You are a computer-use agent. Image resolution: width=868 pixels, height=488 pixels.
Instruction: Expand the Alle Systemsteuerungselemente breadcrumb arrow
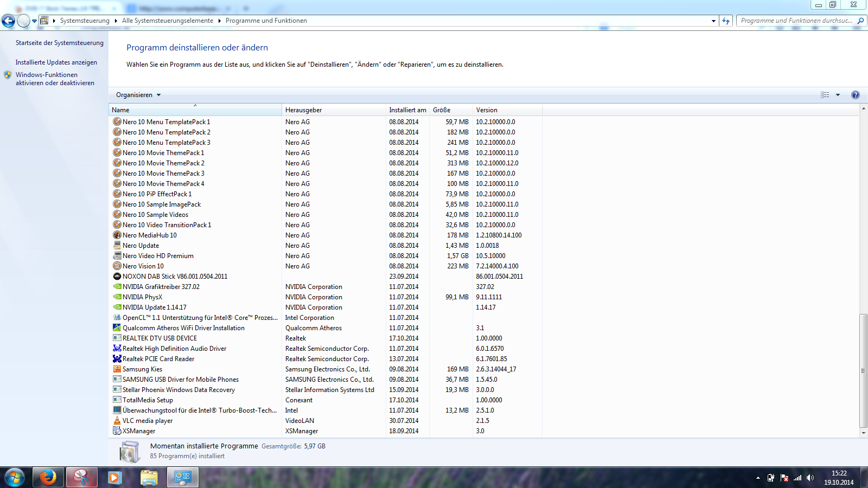220,21
